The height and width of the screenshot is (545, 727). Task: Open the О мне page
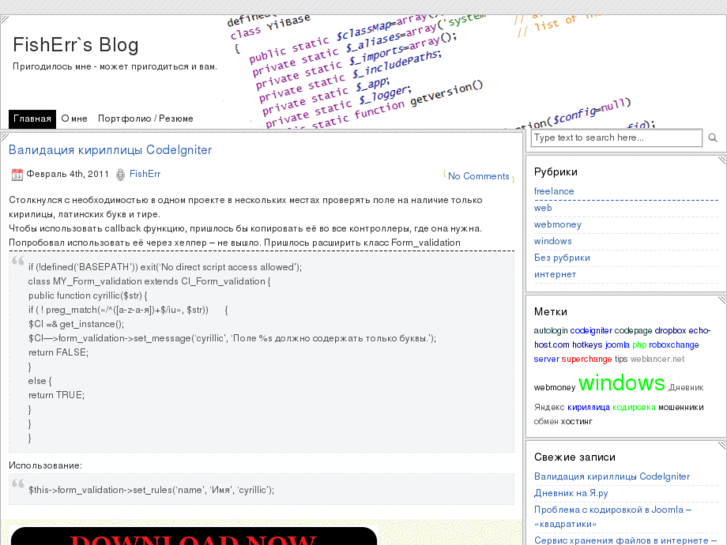(x=74, y=119)
